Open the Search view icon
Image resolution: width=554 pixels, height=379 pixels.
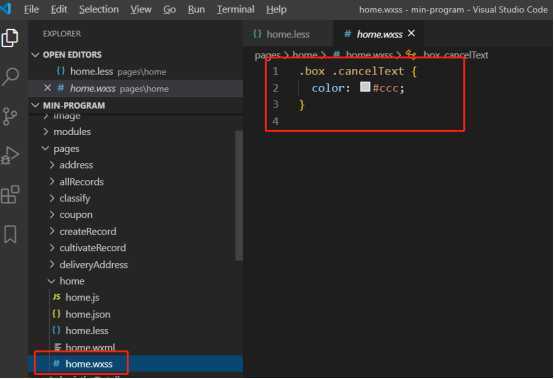[10, 76]
